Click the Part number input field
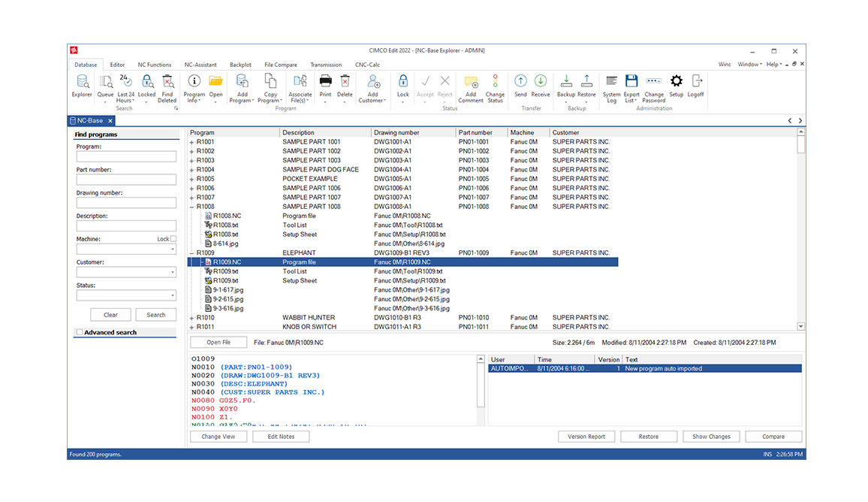The image size is (868, 502). (126, 180)
